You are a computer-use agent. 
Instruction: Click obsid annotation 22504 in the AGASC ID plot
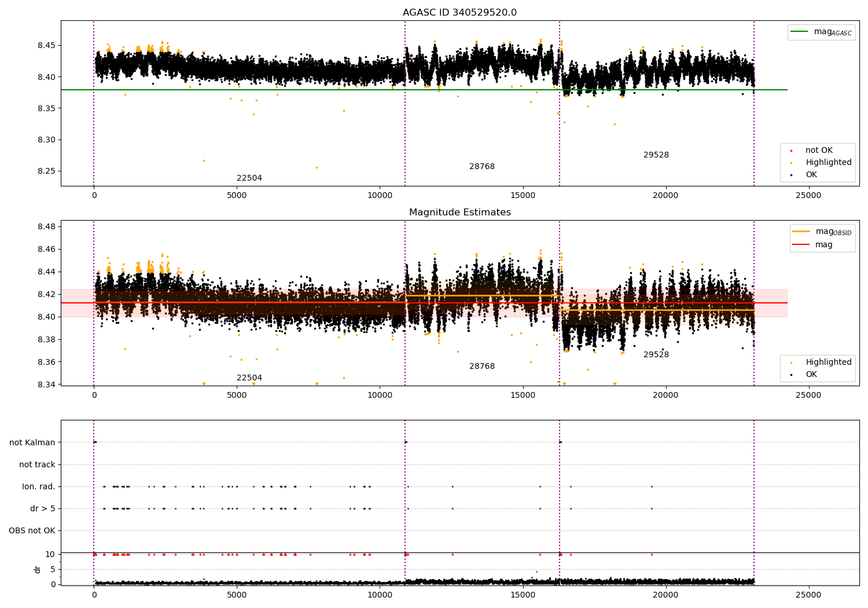(249, 178)
